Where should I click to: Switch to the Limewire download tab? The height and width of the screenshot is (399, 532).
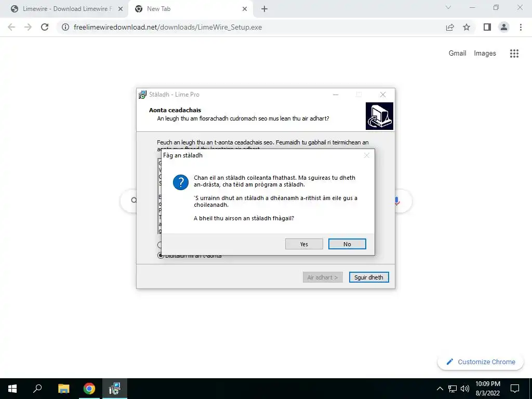(64, 9)
